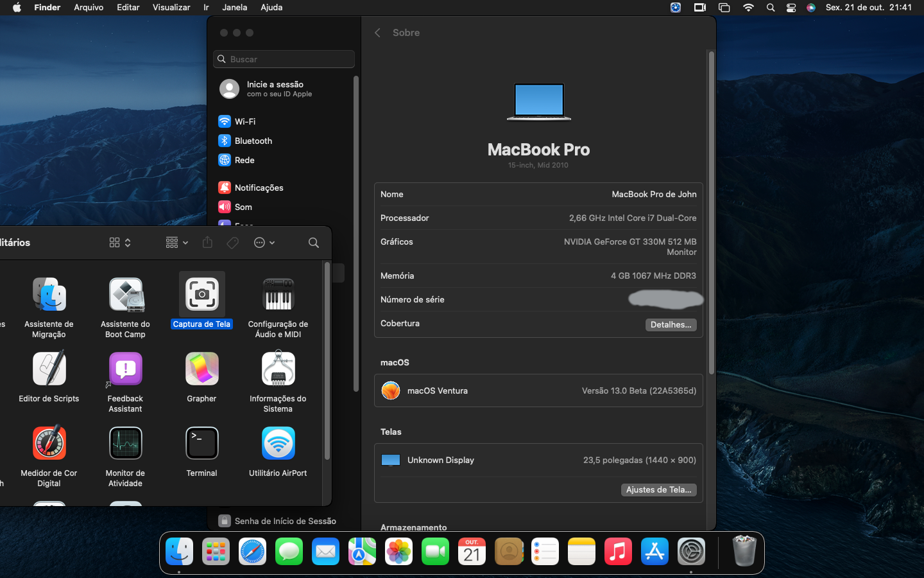Open Editor de Scripts app
Viewport: 924px width, 578px height.
[x=49, y=369]
